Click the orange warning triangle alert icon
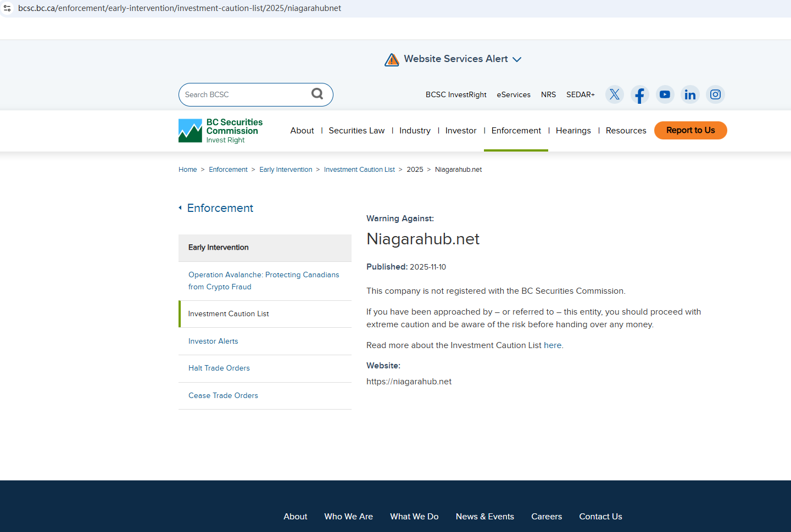This screenshot has height=532, width=791. 392,59
